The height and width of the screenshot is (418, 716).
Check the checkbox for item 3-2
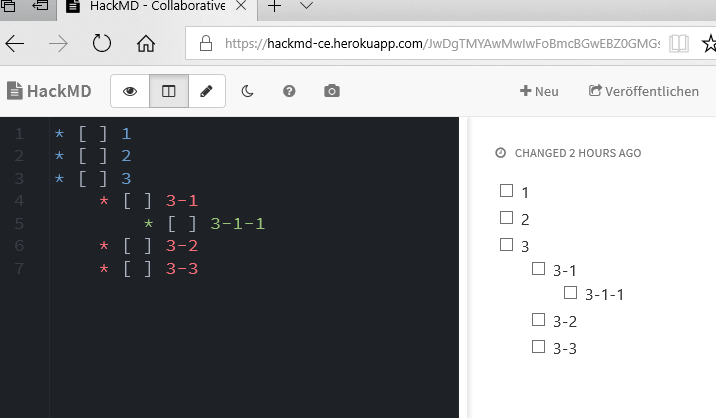[x=538, y=319]
